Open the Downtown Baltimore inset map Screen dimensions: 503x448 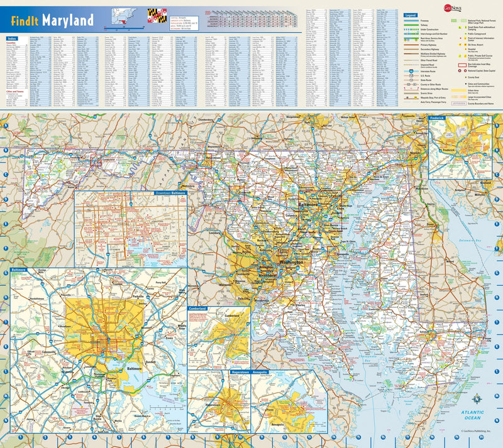131,229
